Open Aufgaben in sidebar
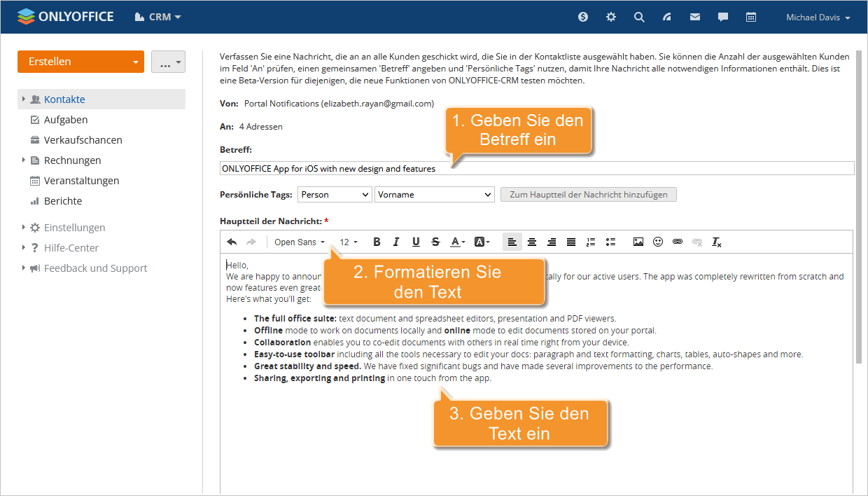The image size is (868, 496). pyautogui.click(x=66, y=120)
